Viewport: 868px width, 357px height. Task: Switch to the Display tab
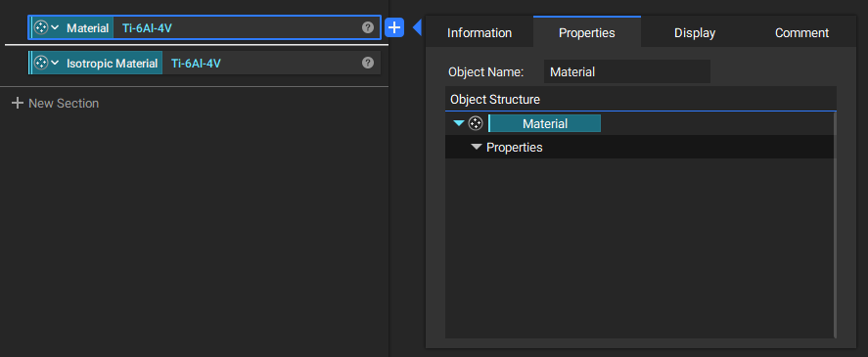[695, 32]
